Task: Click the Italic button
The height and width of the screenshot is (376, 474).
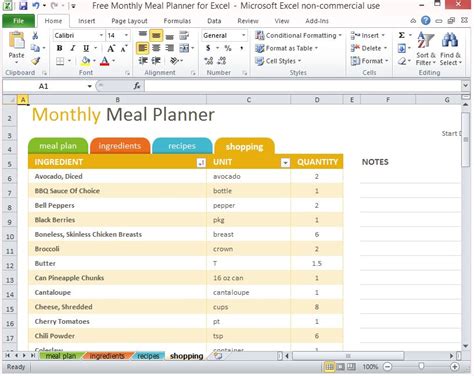Action: 72,48
